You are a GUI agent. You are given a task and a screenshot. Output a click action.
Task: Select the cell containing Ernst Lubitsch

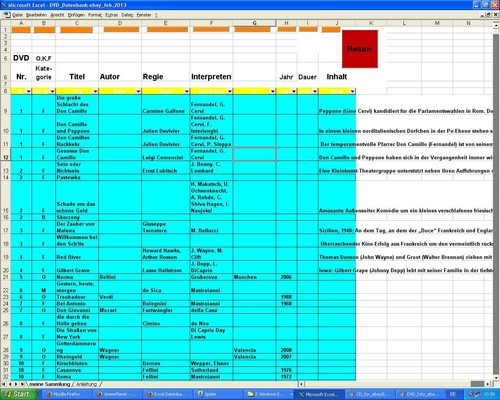pyautogui.click(x=166, y=168)
